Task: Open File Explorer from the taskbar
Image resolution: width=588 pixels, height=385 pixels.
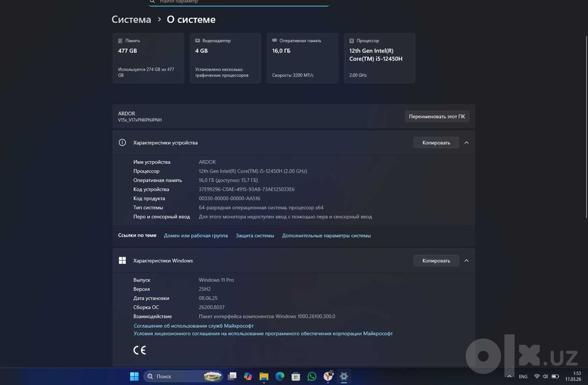Action: 264,376
